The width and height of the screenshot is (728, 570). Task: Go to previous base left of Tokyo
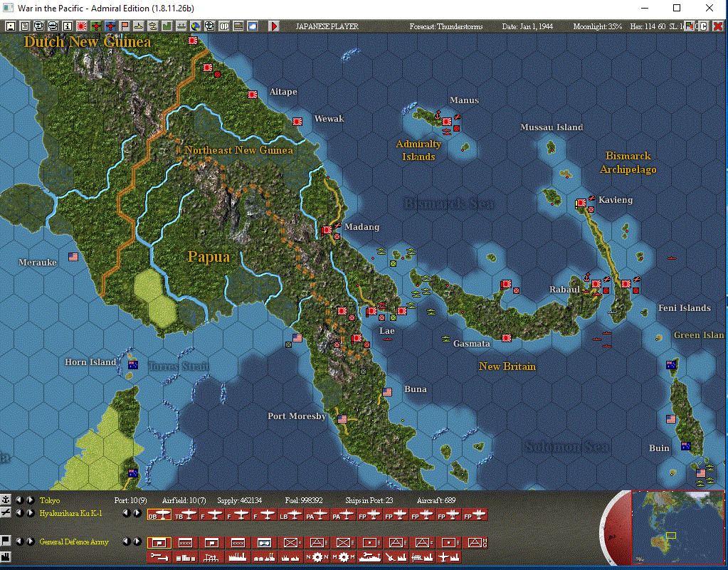click(19, 500)
